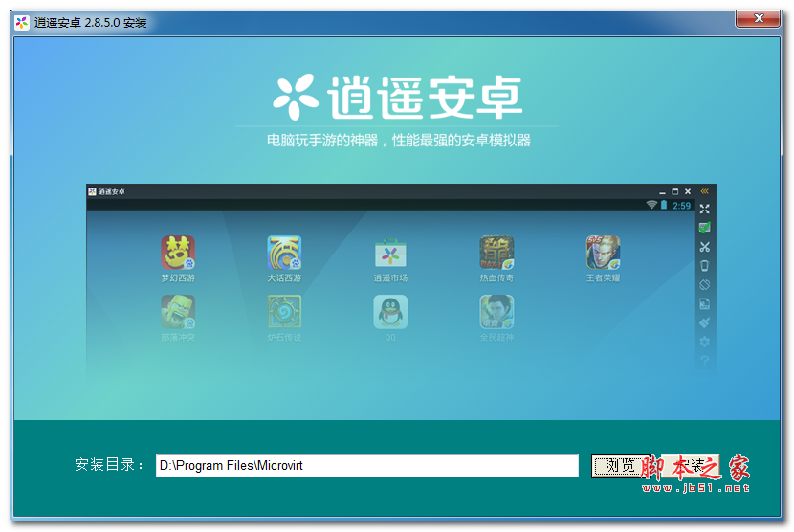This screenshot has height=532, width=794.
Task: Click the APK file install icon in sidebar
Action: click(x=704, y=303)
